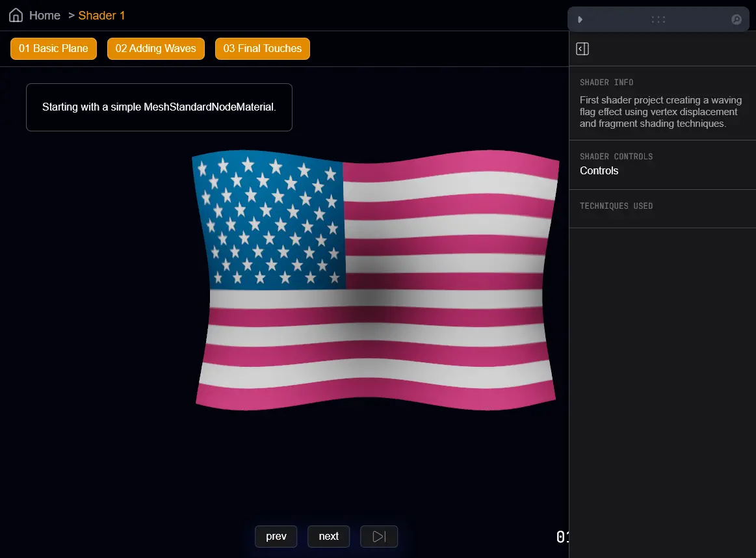Click the Shader Info heading
The image size is (756, 558).
pos(606,83)
